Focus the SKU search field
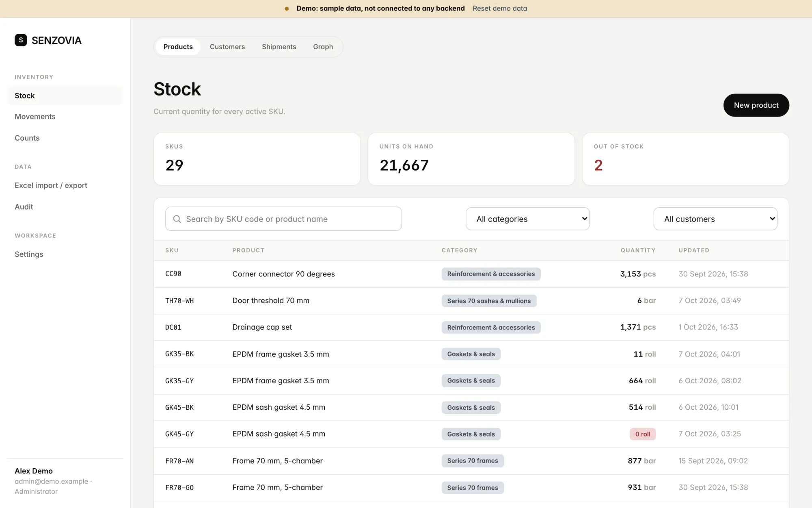 pos(283,219)
